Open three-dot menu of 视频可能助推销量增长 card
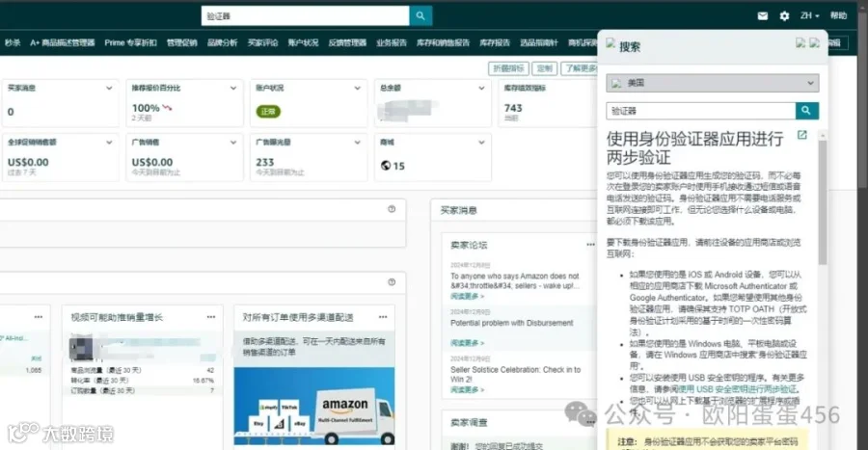This screenshot has width=868, height=450. coord(211,317)
